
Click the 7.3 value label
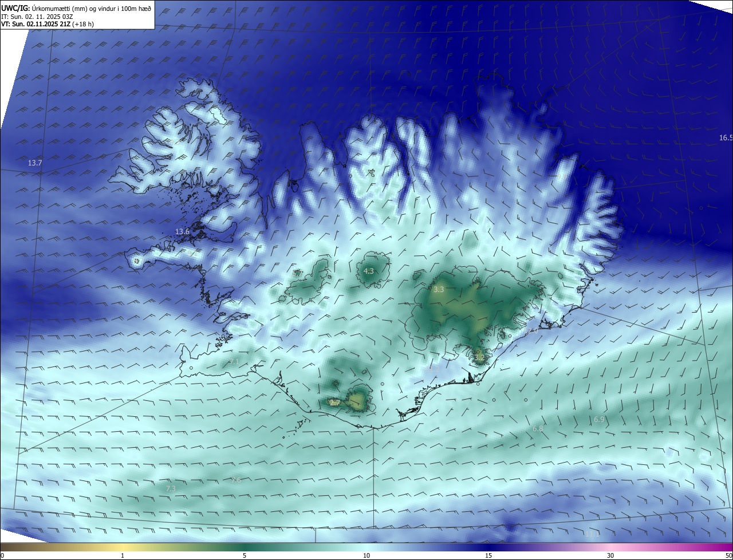(171, 489)
